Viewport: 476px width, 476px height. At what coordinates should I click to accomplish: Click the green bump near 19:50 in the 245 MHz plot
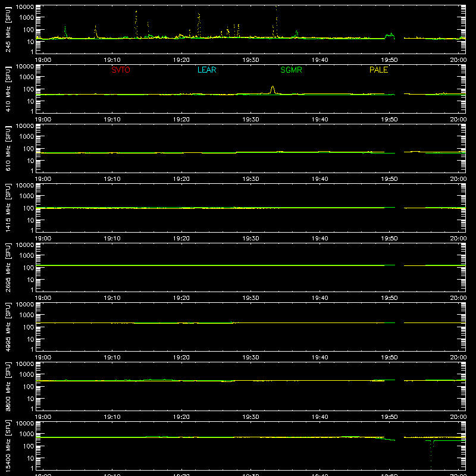(390, 36)
